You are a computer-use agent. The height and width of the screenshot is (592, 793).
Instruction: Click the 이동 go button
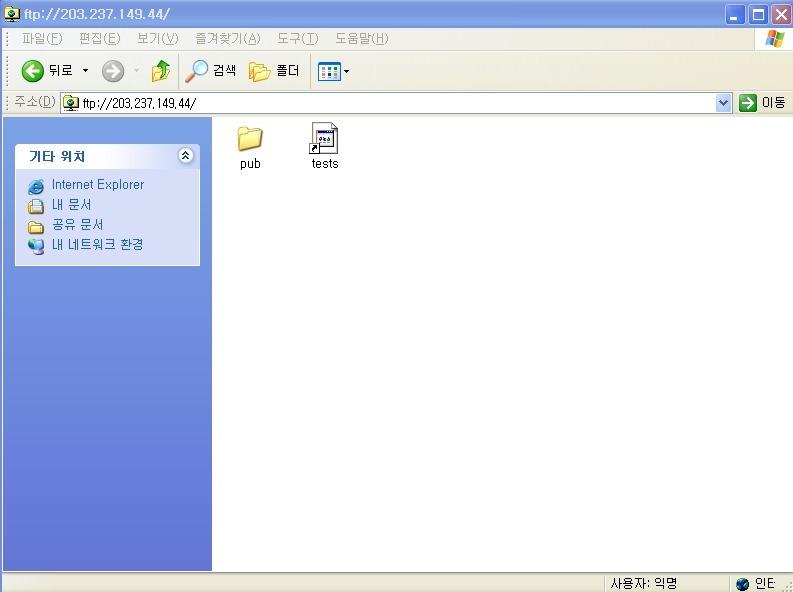pyautogui.click(x=762, y=103)
